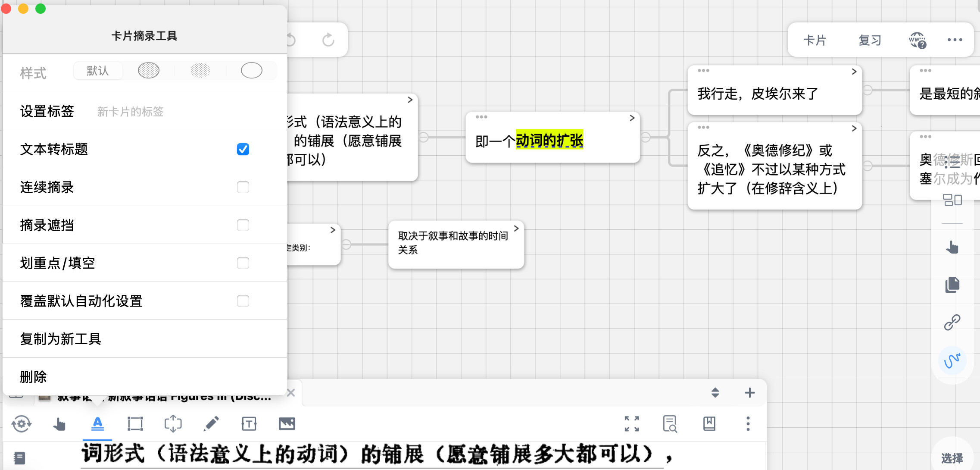The height and width of the screenshot is (470, 980).
Task: Uncheck the 文本转标题 checkbox
Action: click(243, 149)
